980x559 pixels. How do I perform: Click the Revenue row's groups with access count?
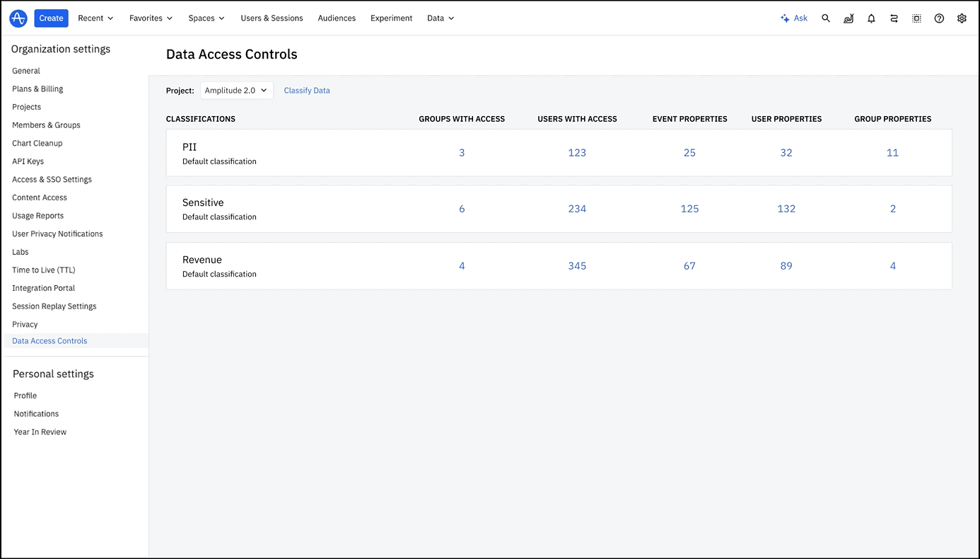[462, 266]
